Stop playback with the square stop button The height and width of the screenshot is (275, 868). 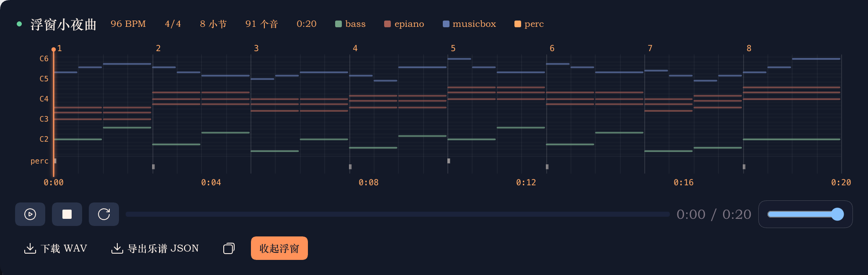[67, 214]
